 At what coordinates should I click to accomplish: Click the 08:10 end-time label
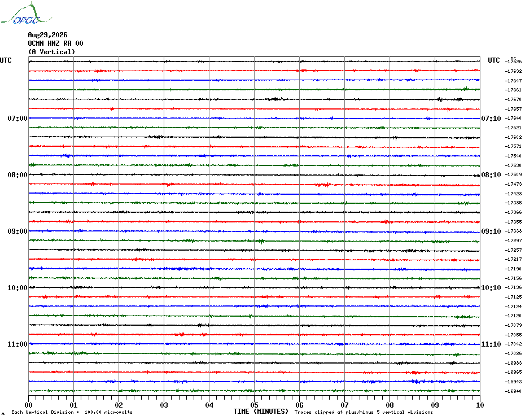pos(491,175)
